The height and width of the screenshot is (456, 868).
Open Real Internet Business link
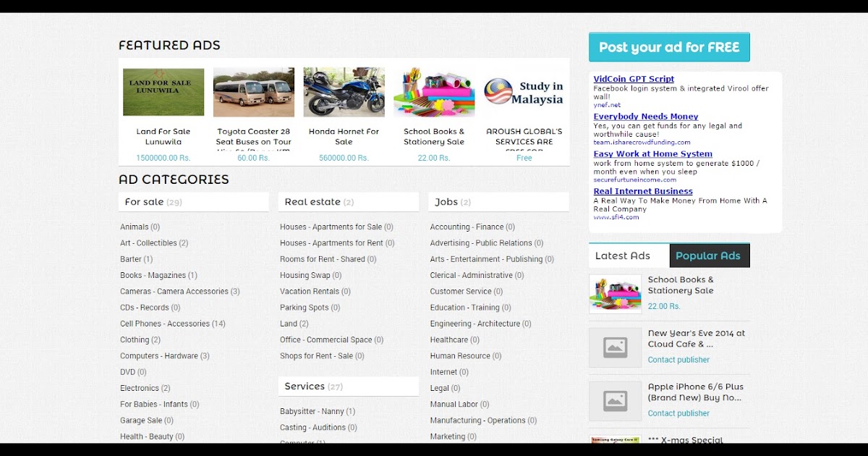coord(643,192)
